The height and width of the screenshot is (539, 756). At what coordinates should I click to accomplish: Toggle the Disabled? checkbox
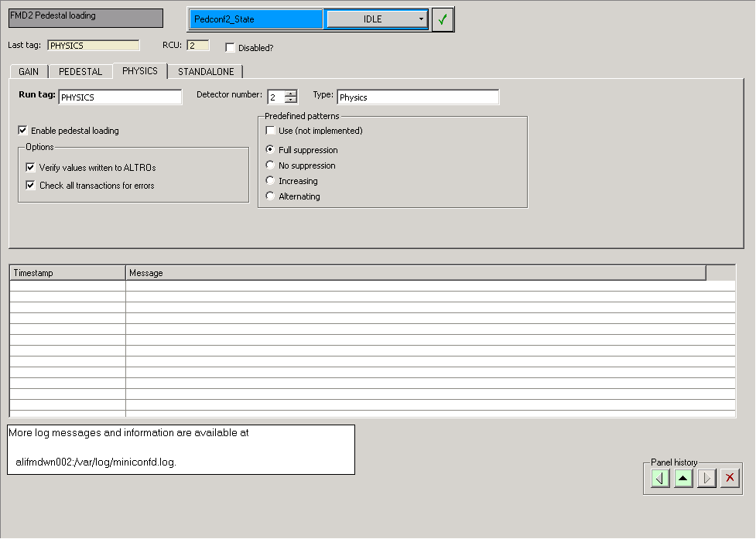point(230,48)
